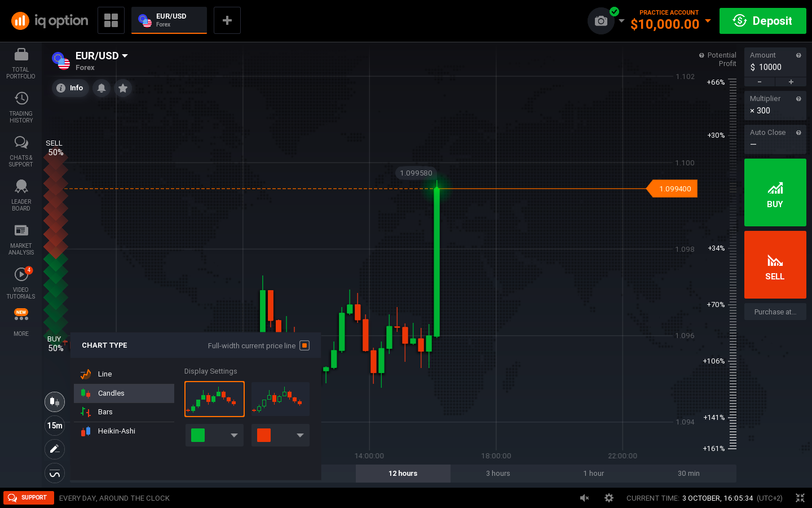Viewport: 812px width, 508px height.
Task: Toggle EUR/USD as favorite with the star
Action: [x=123, y=88]
